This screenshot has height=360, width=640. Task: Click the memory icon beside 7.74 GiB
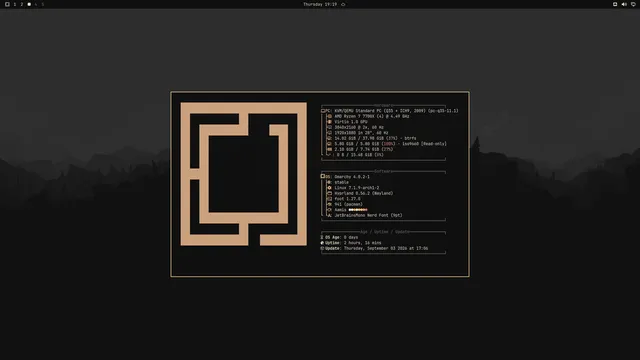coord(330,149)
